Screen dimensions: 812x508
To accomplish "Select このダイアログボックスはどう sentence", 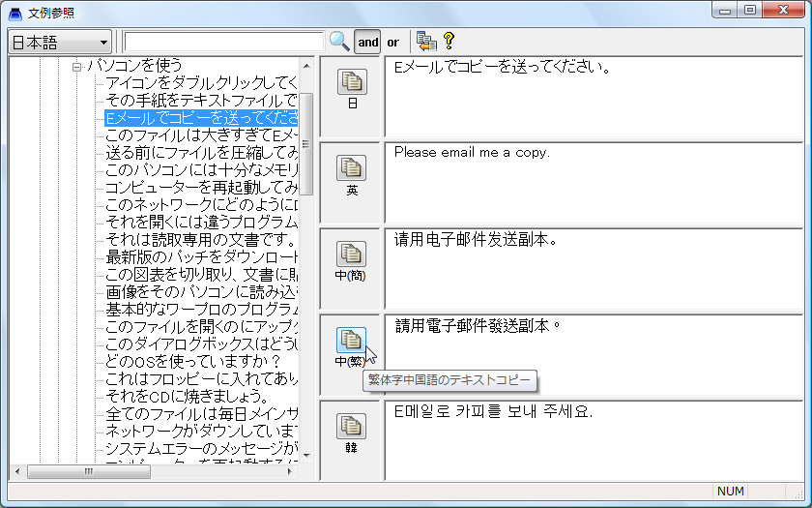I will pos(201,344).
